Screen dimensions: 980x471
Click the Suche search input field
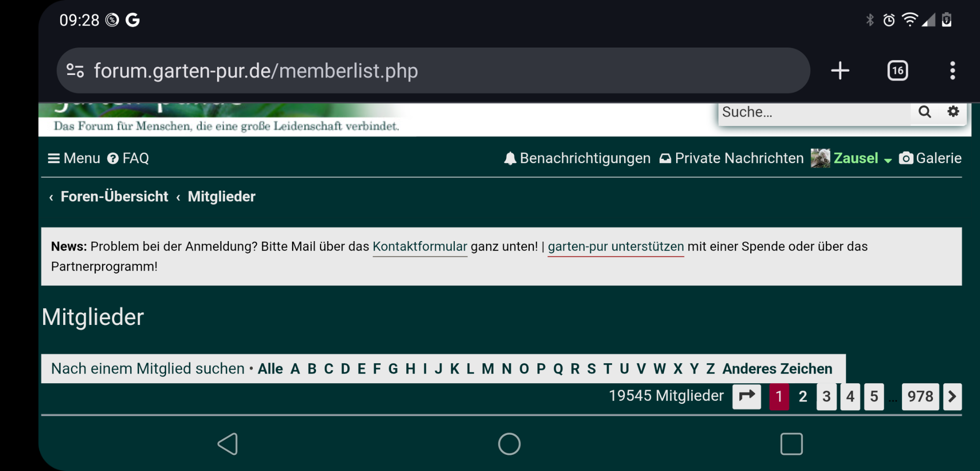[x=813, y=112]
